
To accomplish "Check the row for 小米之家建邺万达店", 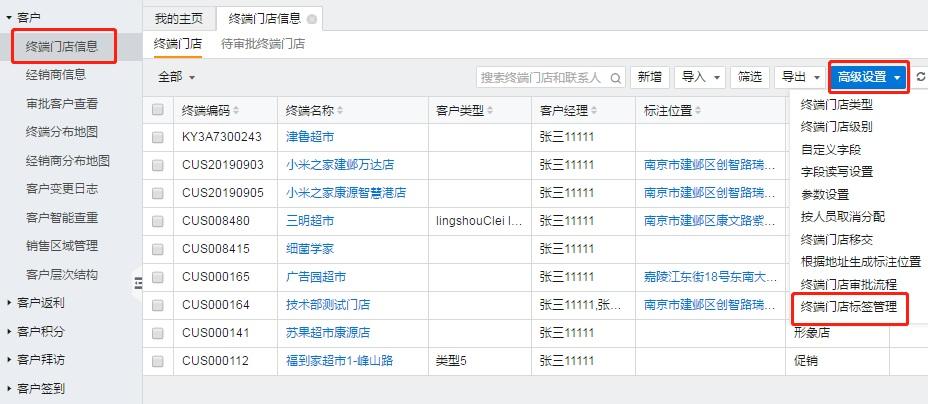I will [x=157, y=165].
